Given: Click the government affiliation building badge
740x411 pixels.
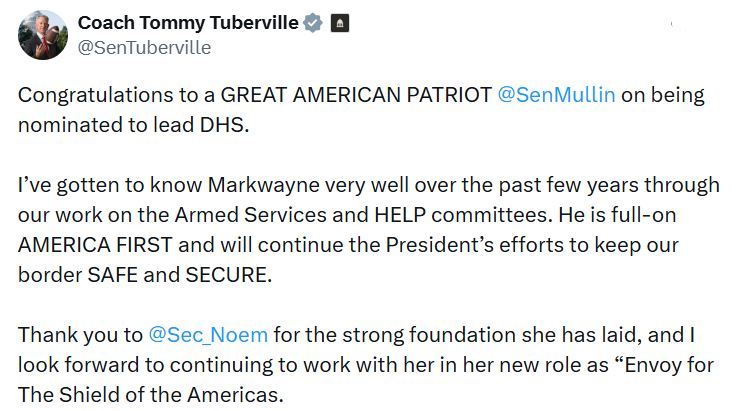Looking at the screenshot, I should click(339, 23).
